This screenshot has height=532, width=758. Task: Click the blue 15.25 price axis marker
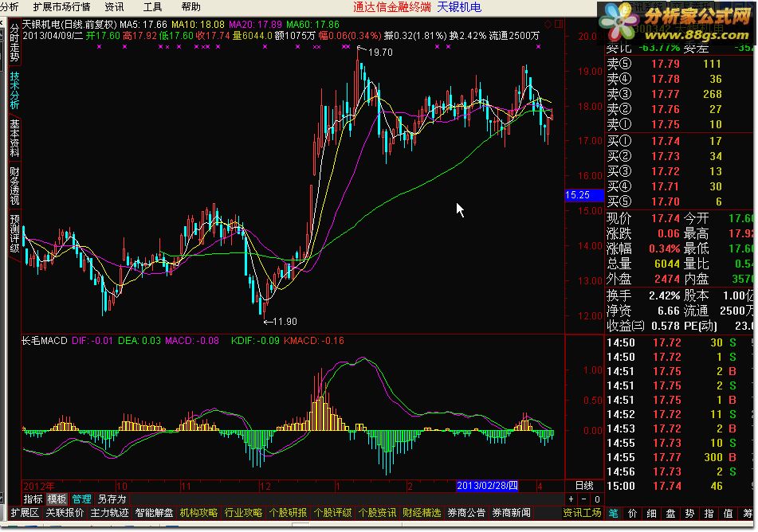point(584,195)
